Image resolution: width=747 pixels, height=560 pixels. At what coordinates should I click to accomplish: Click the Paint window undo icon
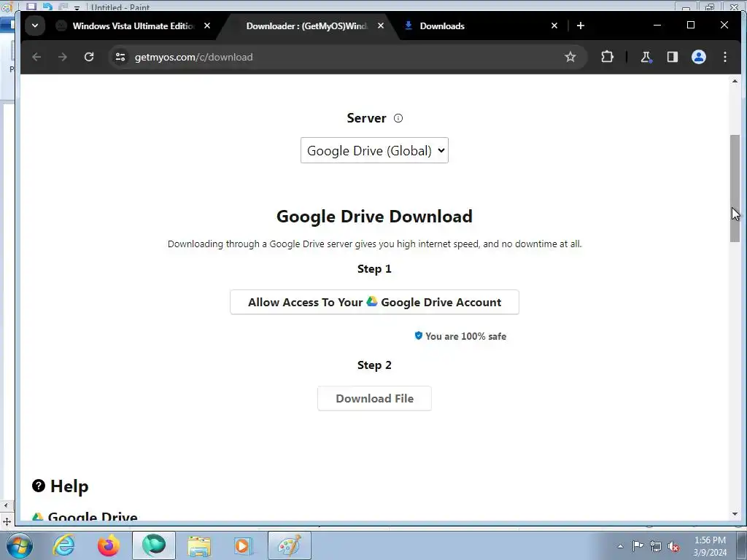[x=47, y=6]
